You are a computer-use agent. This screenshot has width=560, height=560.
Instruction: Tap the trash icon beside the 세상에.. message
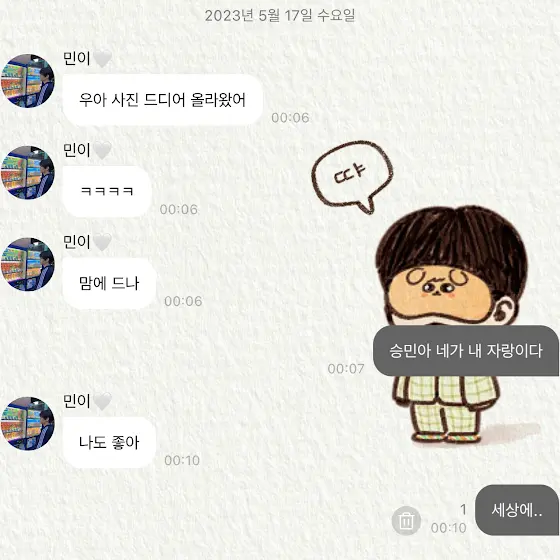(406, 521)
